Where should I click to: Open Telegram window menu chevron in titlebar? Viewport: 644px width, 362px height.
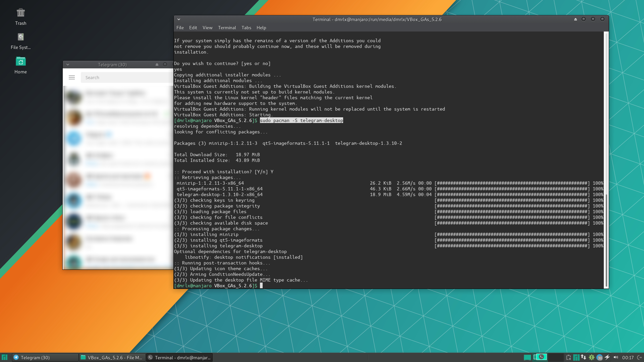[x=68, y=65]
